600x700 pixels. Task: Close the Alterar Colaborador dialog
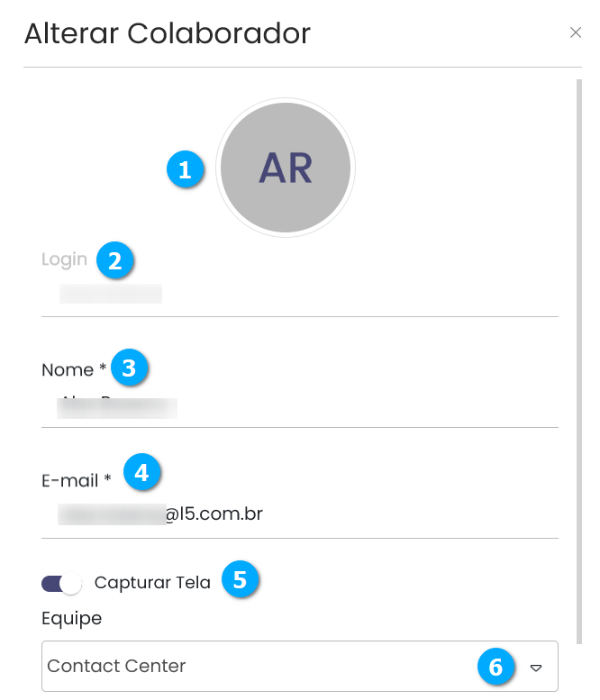576,32
